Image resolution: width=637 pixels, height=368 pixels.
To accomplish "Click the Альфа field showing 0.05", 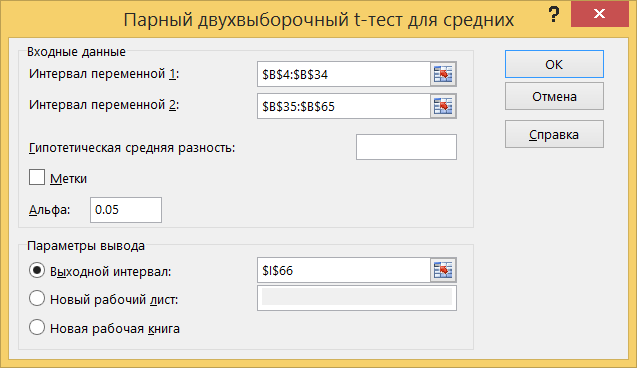I will tap(126, 210).
